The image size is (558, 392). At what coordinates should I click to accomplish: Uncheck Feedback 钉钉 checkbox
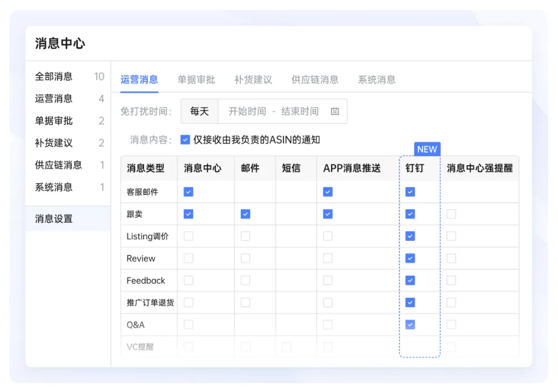click(x=410, y=280)
